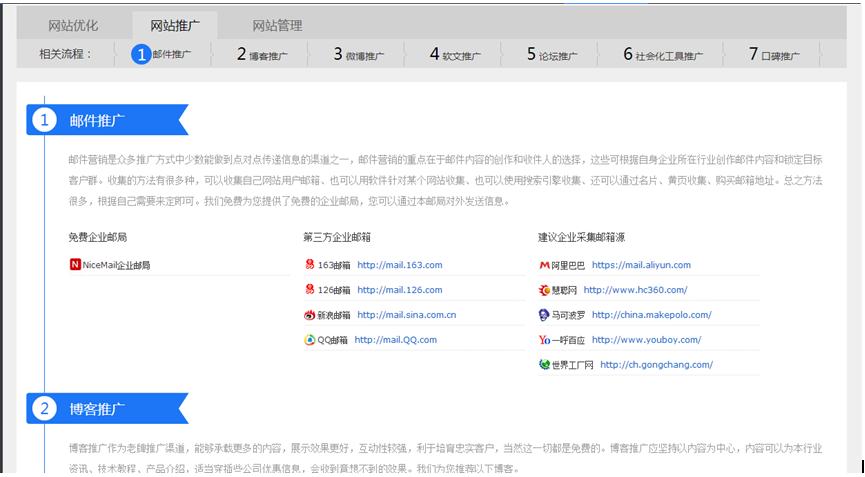Open the http://mail.163.com link
The height and width of the screenshot is (477, 865).
pyautogui.click(x=400, y=265)
